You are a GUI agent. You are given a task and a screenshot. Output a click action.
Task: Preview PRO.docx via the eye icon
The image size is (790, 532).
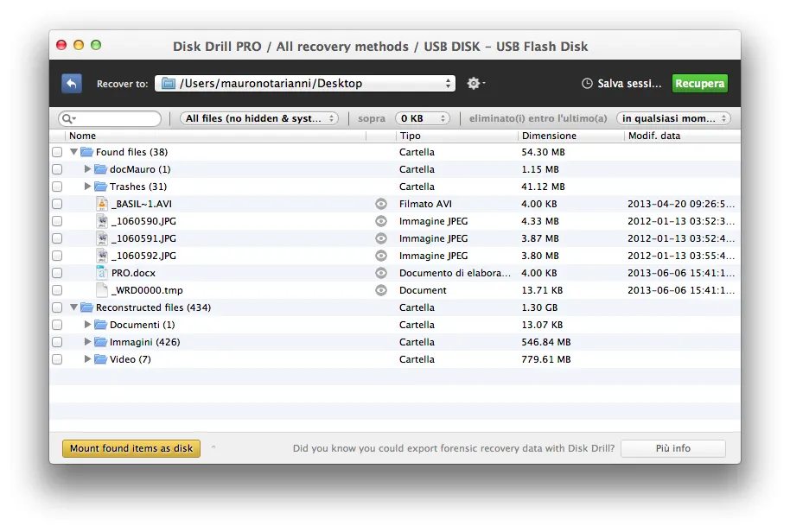point(380,273)
